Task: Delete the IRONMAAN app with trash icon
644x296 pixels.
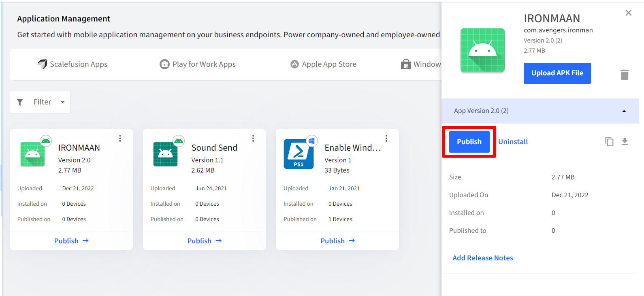Action: (625, 75)
